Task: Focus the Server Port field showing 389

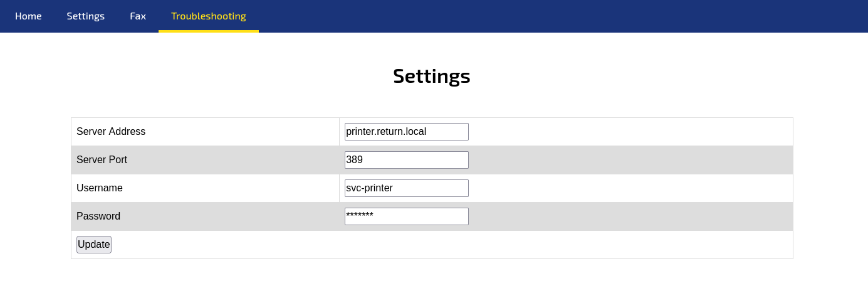Action: [x=407, y=160]
